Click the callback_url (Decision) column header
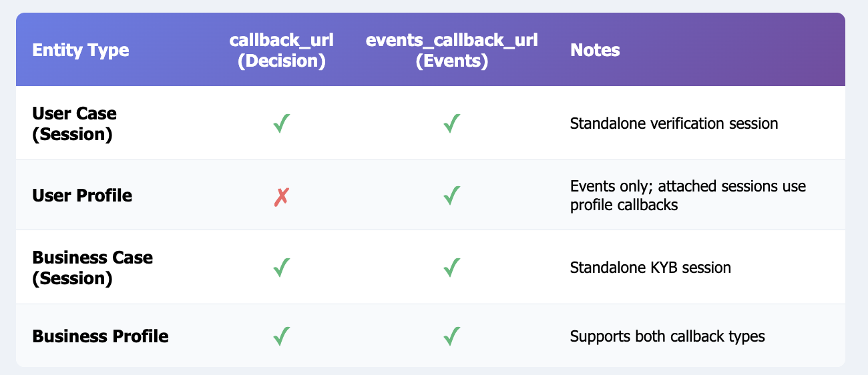Viewport: 868px width, 375px height. click(281, 51)
